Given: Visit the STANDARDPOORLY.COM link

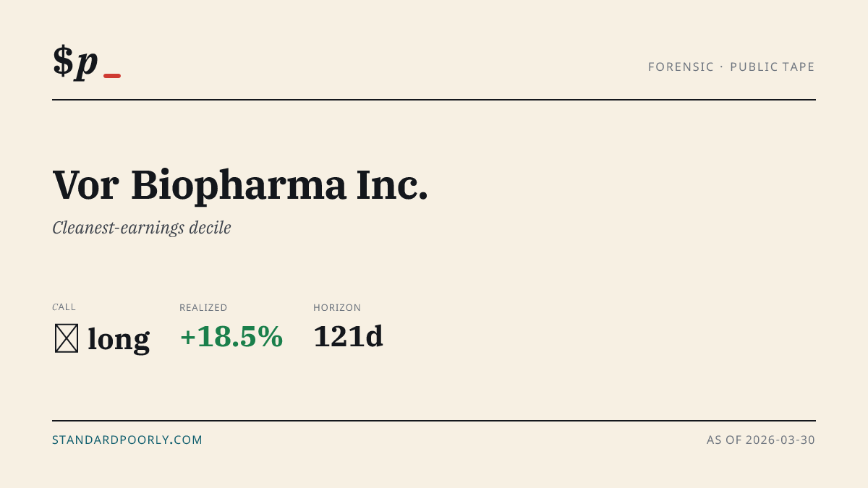Looking at the screenshot, I should (x=127, y=440).
